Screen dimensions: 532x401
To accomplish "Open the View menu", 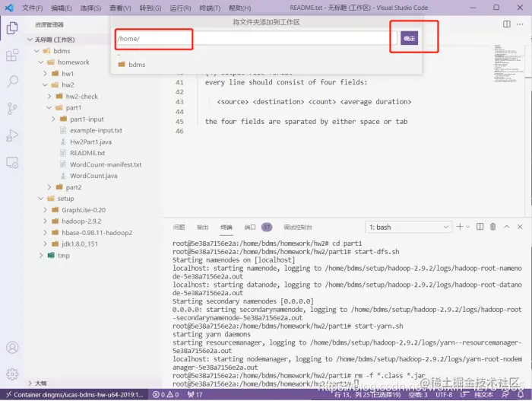I will point(120,8).
